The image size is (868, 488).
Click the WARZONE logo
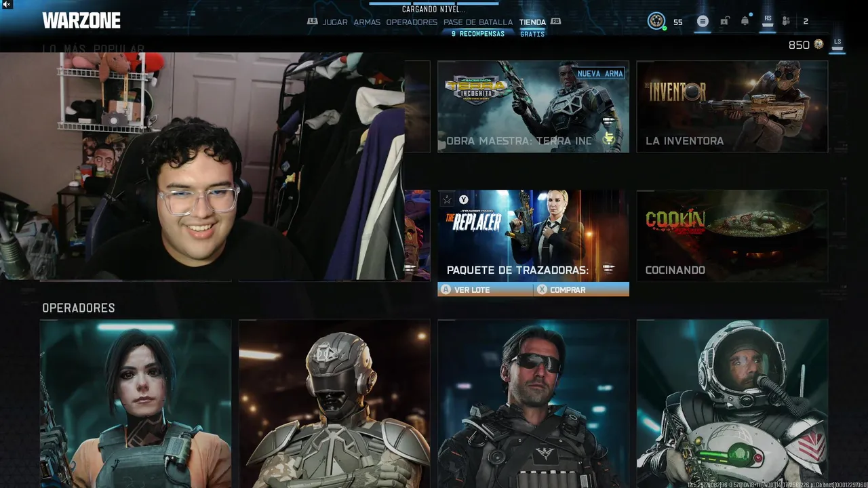(81, 20)
